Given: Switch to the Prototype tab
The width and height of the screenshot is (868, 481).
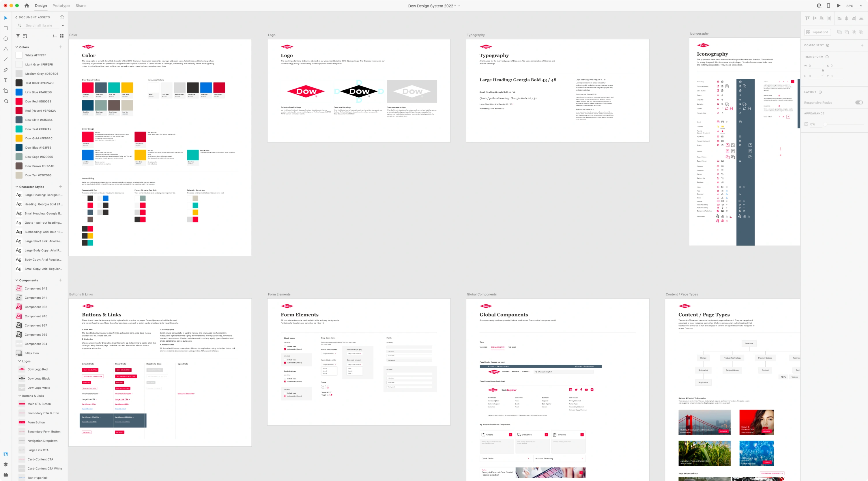Looking at the screenshot, I should pyautogui.click(x=60, y=6).
